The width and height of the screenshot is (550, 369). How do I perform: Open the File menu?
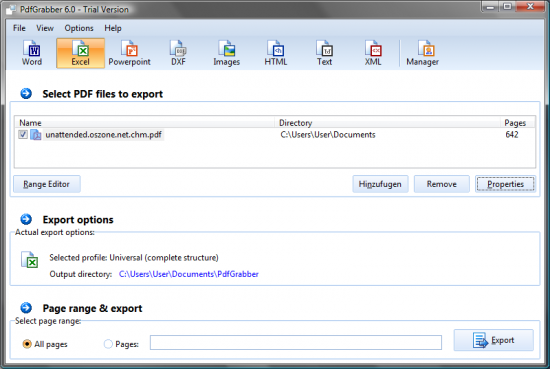pos(19,28)
